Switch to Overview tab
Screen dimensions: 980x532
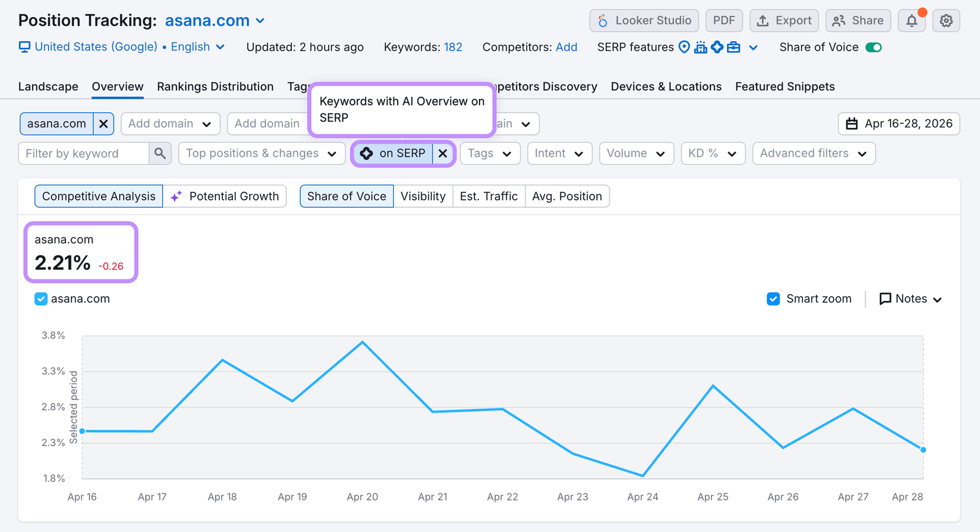point(118,86)
